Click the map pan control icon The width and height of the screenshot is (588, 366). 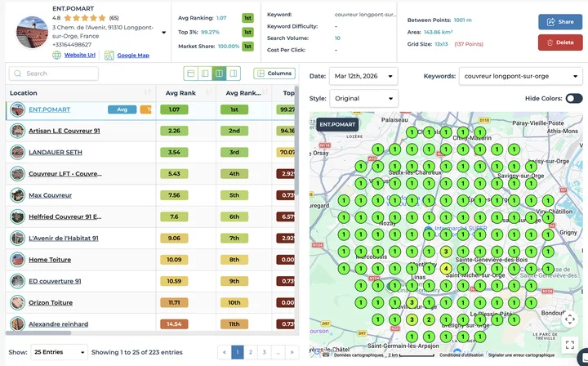point(570,319)
